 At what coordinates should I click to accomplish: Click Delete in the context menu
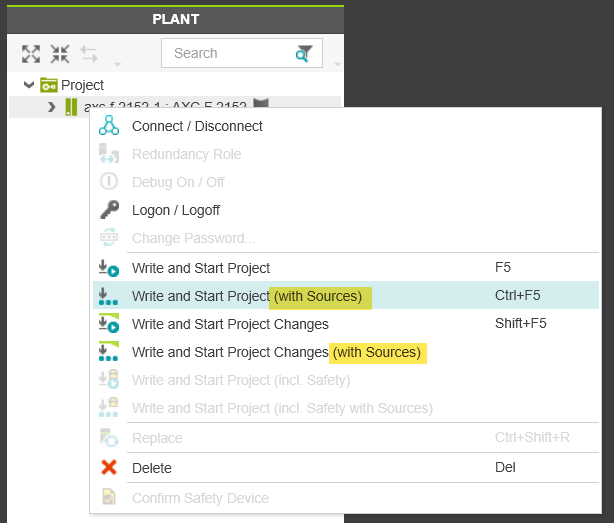tap(152, 468)
